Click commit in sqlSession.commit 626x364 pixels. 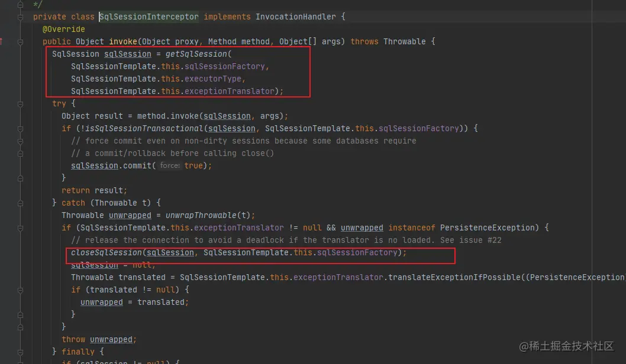[137, 165]
